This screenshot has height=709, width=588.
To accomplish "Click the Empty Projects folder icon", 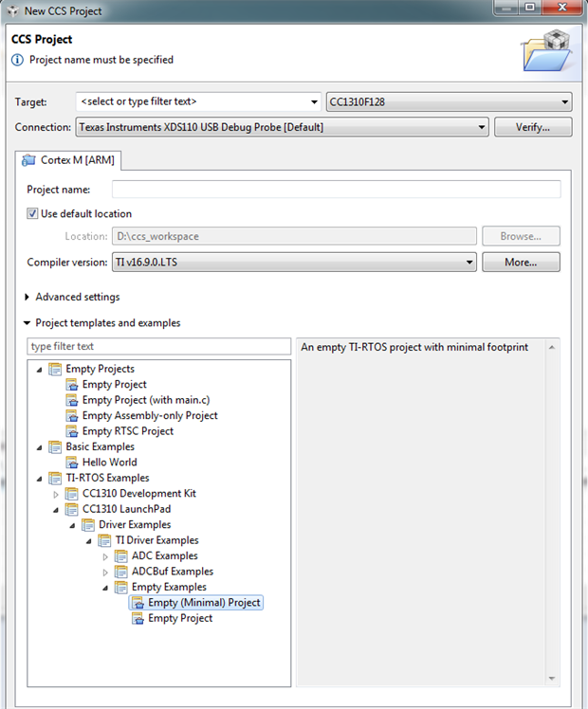I will click(x=55, y=369).
